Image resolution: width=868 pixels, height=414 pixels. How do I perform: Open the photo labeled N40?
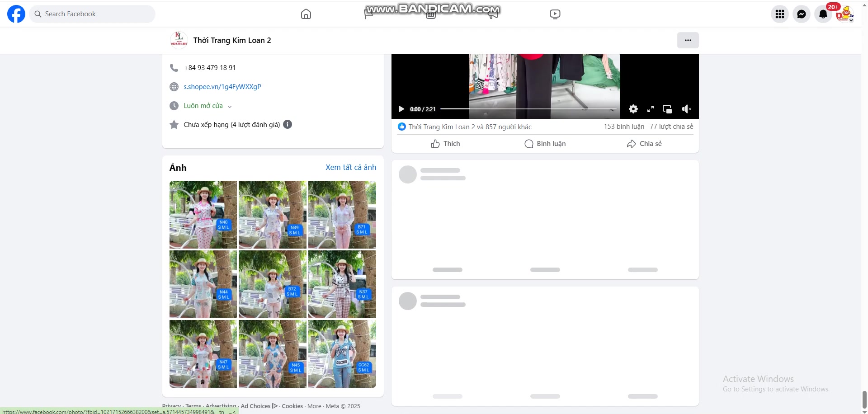click(203, 215)
